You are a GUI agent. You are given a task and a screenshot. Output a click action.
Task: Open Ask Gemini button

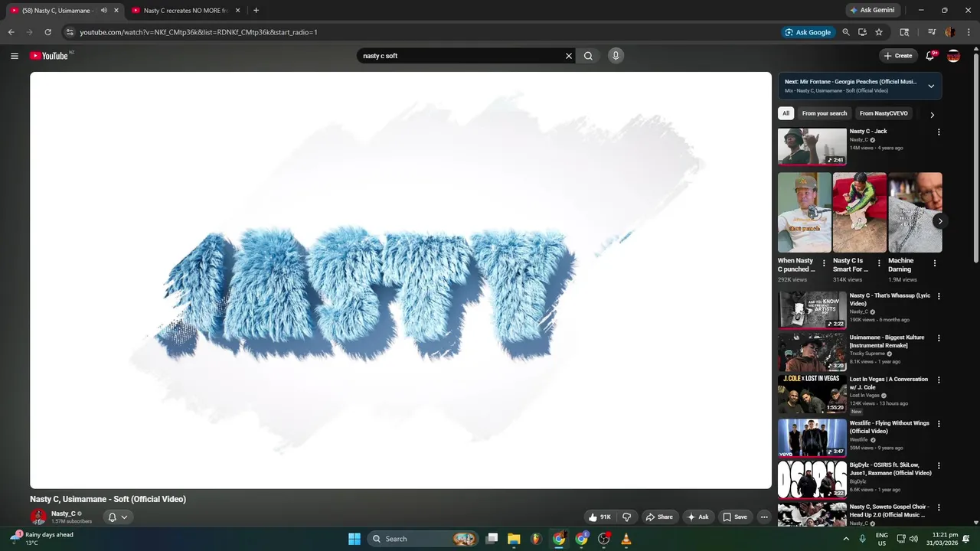[x=872, y=11]
